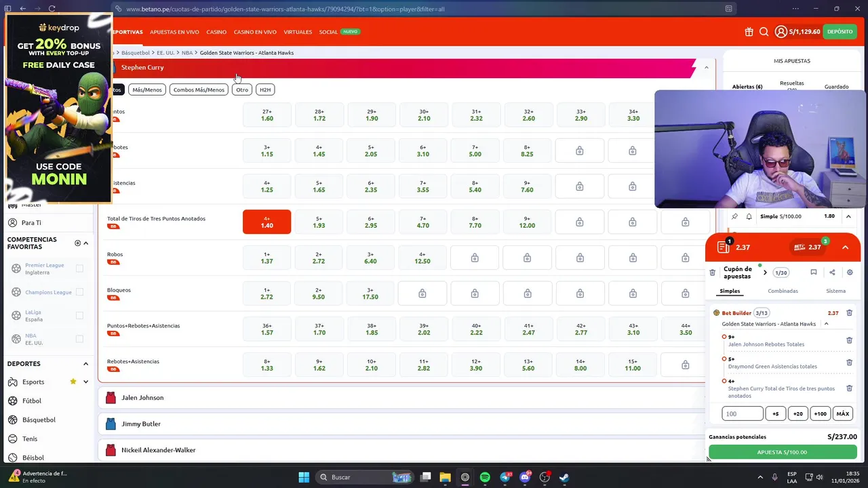The height and width of the screenshot is (488, 868).
Task: Delete Stephen Curry three-pointers leg
Action: pos(849,388)
